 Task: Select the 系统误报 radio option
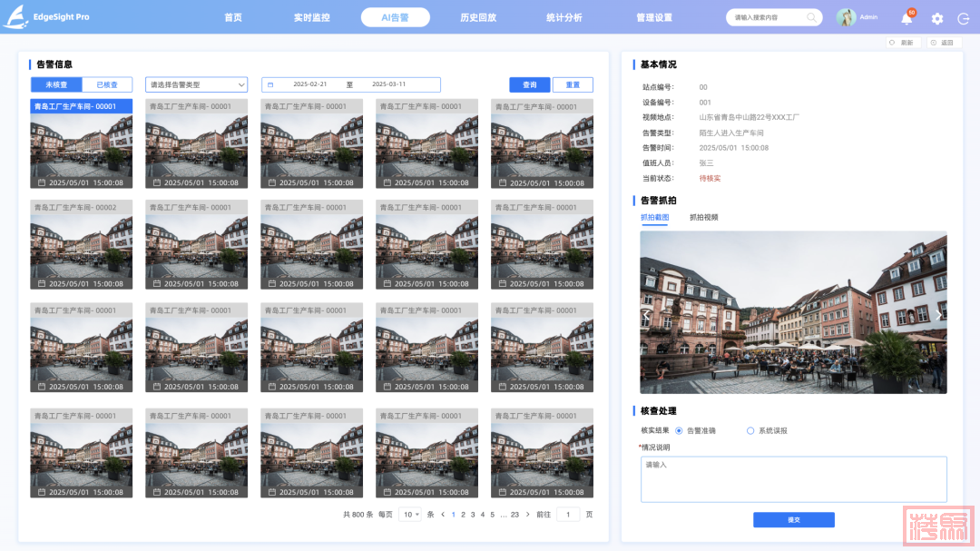(750, 431)
